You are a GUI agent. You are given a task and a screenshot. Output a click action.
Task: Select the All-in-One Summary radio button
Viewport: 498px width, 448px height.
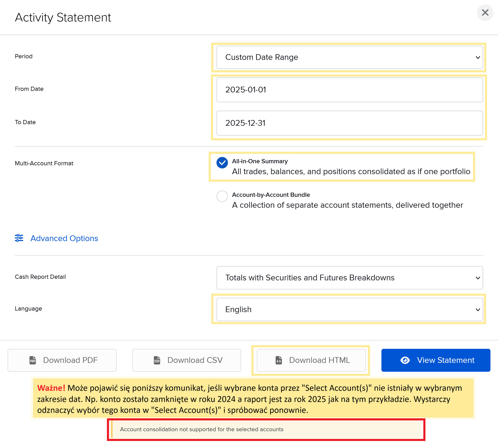point(222,163)
